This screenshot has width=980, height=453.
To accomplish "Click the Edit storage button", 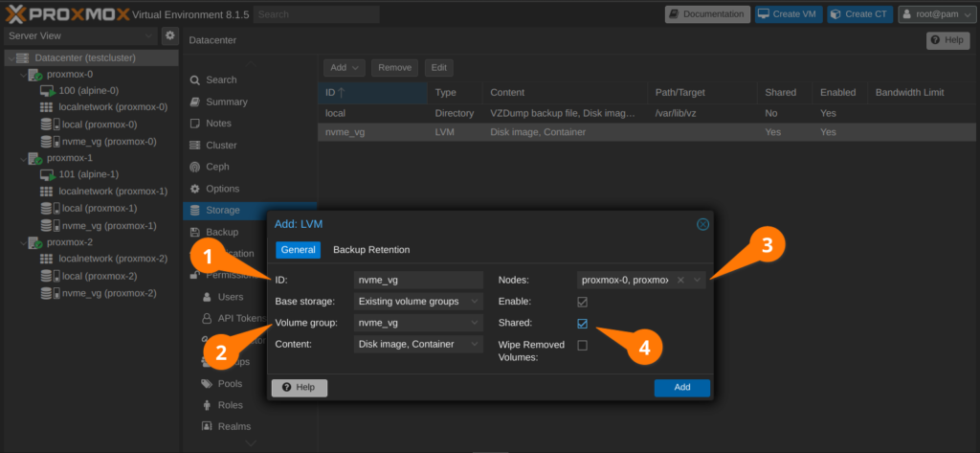I will point(438,68).
